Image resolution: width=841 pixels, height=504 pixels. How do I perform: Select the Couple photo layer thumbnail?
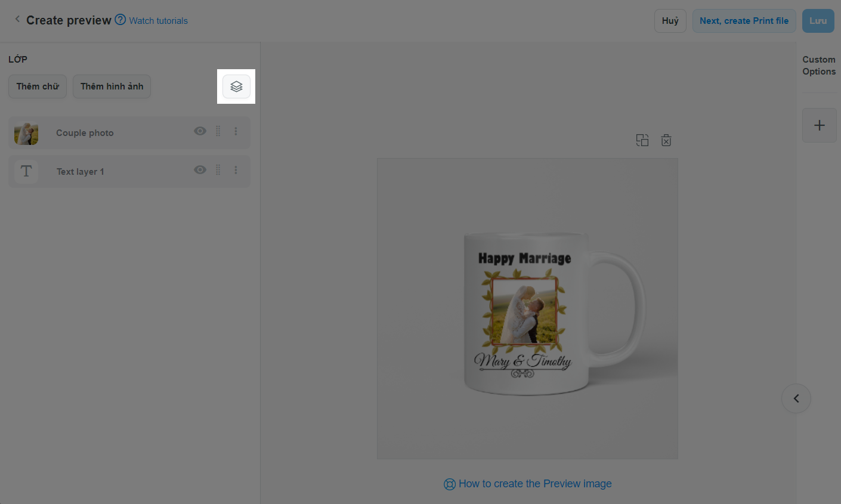(x=26, y=133)
